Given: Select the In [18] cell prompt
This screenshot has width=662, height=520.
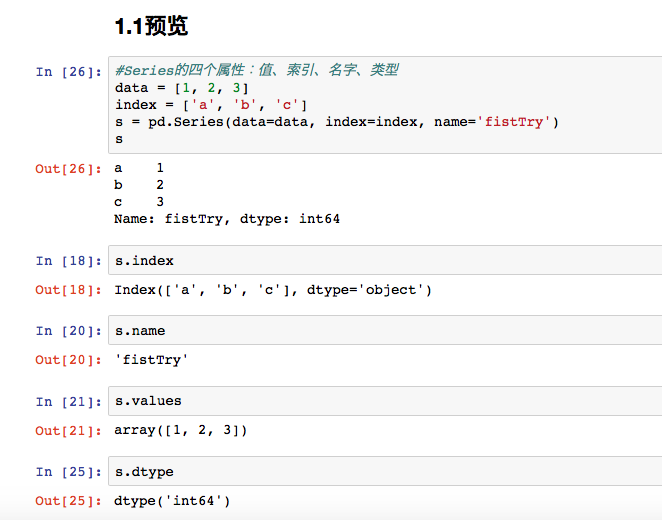Looking at the screenshot, I should point(69,261).
